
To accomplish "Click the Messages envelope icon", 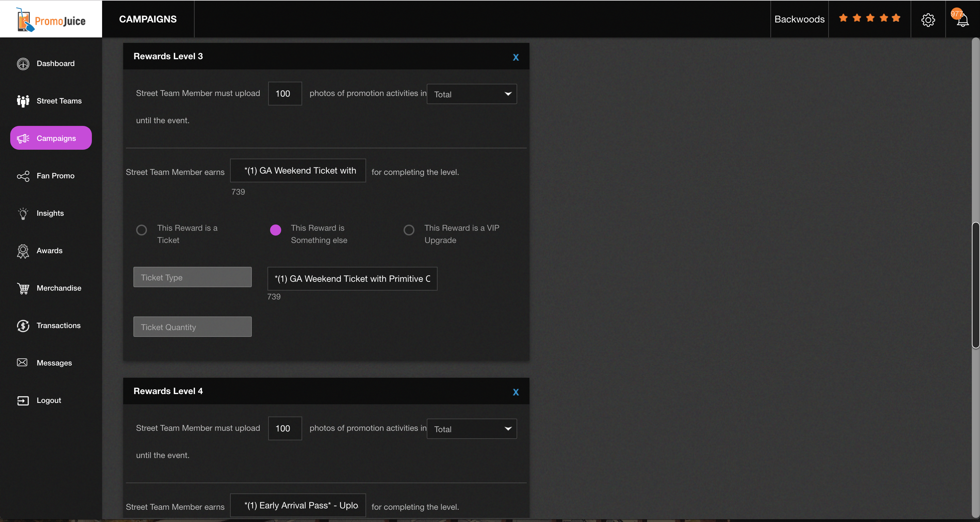I will coord(22,362).
